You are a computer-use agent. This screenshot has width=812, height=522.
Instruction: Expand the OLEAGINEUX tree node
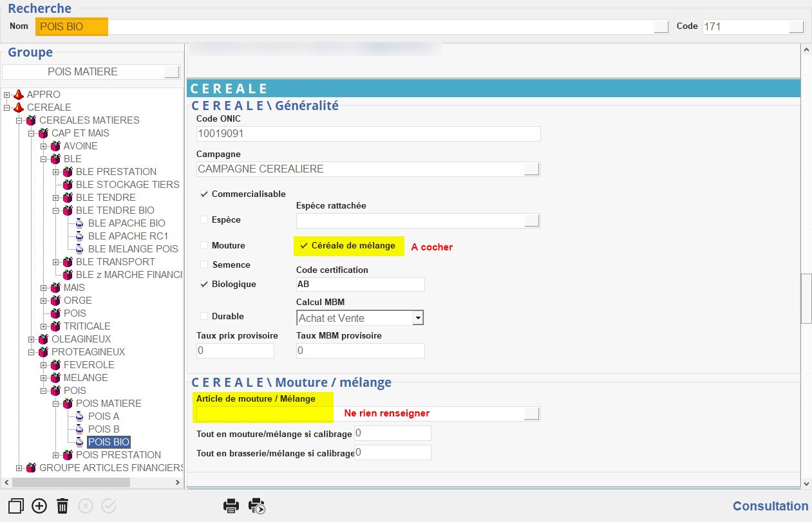coord(32,339)
